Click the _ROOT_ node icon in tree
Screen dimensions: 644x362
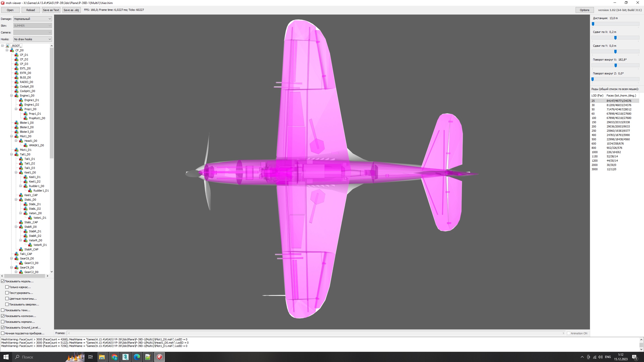8,46
